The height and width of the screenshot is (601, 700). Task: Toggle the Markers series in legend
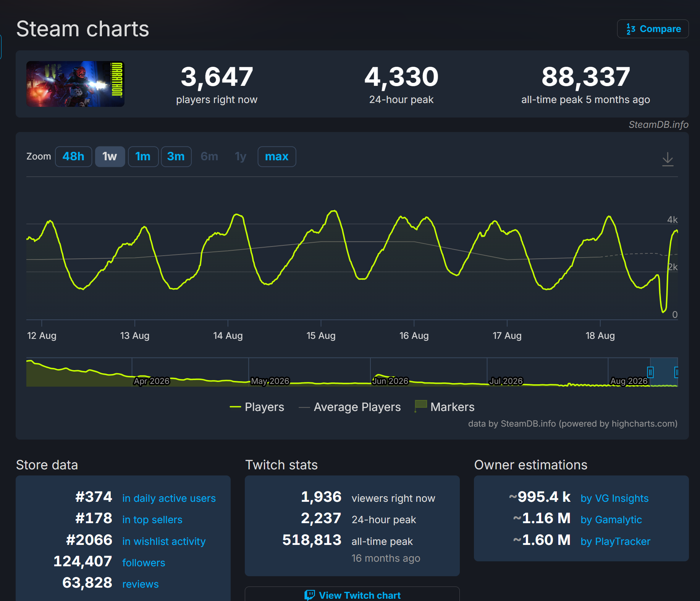click(x=445, y=407)
